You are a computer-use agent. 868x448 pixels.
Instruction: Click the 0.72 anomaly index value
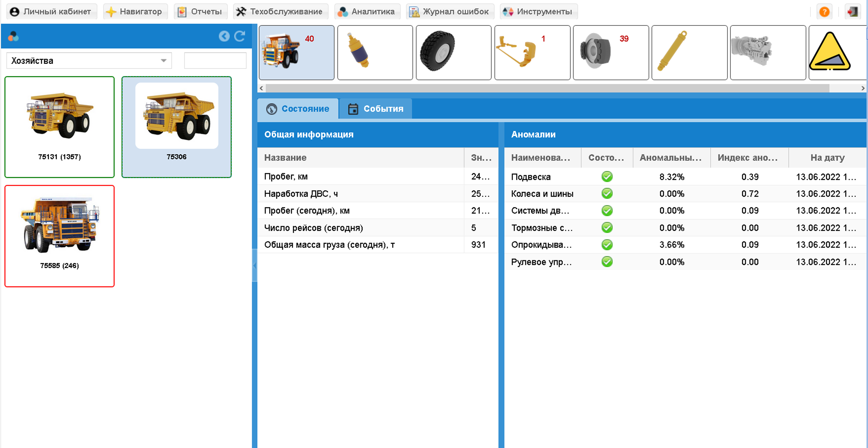click(x=750, y=194)
